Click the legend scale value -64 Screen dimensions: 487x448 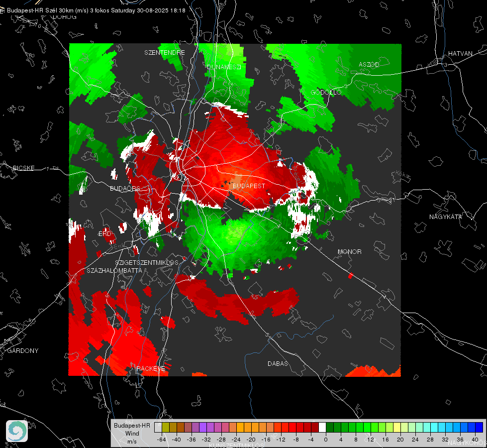coord(162,440)
